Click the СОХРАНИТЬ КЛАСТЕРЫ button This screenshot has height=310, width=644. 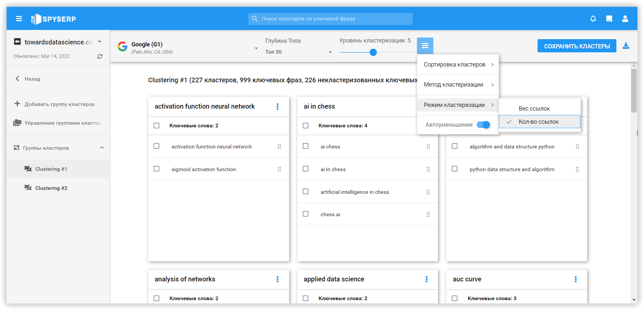tap(577, 46)
